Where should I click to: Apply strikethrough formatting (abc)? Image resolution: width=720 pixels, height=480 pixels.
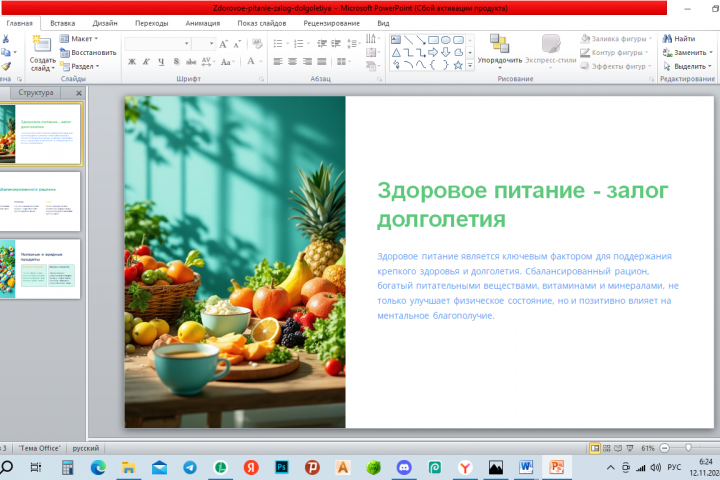[x=191, y=62]
